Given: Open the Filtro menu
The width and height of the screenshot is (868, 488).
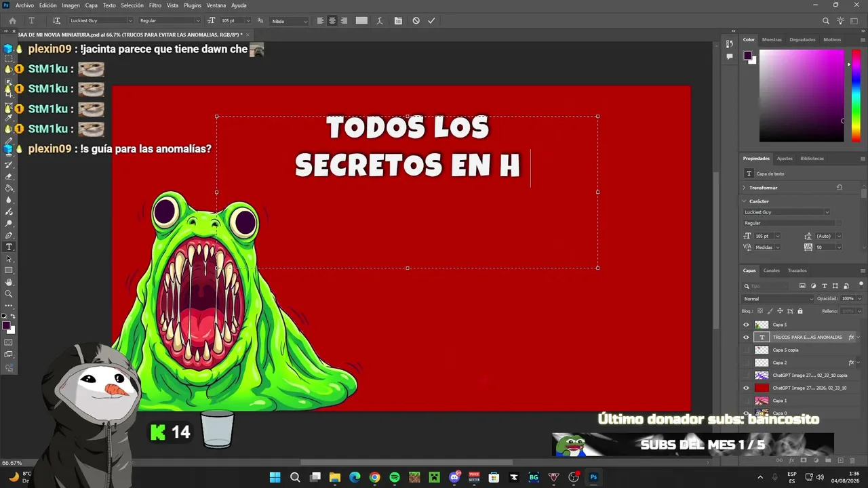Looking at the screenshot, I should tap(155, 5).
